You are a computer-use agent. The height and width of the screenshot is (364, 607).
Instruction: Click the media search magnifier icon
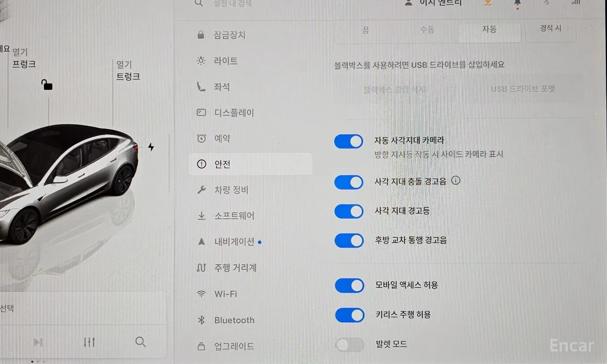[141, 342]
